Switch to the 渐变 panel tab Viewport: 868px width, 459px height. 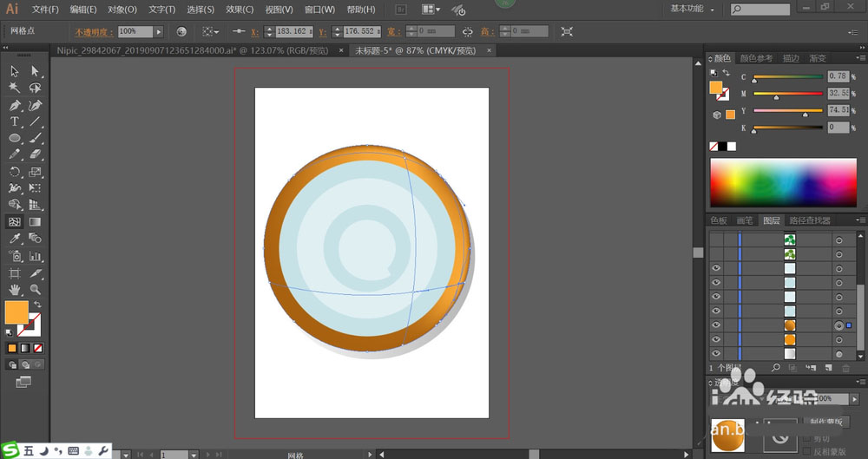pyautogui.click(x=818, y=58)
